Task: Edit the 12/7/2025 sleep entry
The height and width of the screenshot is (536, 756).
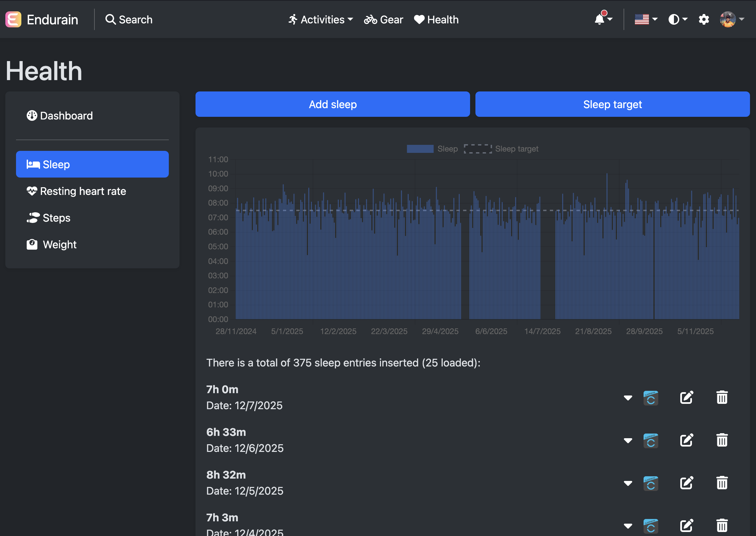Action: pyautogui.click(x=687, y=397)
